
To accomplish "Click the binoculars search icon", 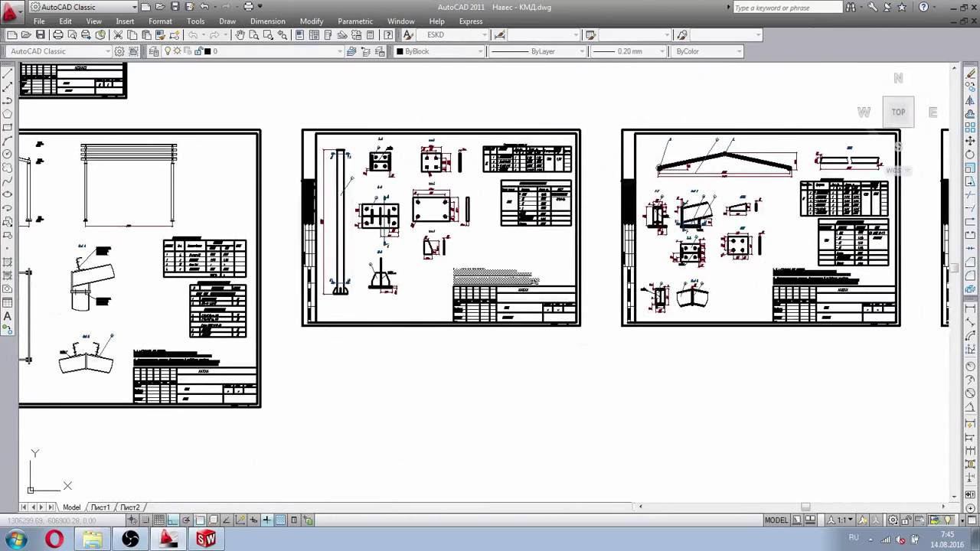I will pos(852,7).
